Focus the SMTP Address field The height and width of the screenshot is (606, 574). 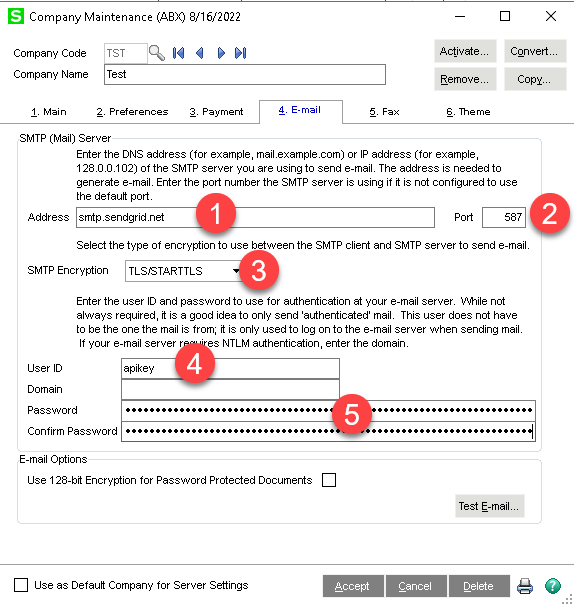(x=255, y=217)
